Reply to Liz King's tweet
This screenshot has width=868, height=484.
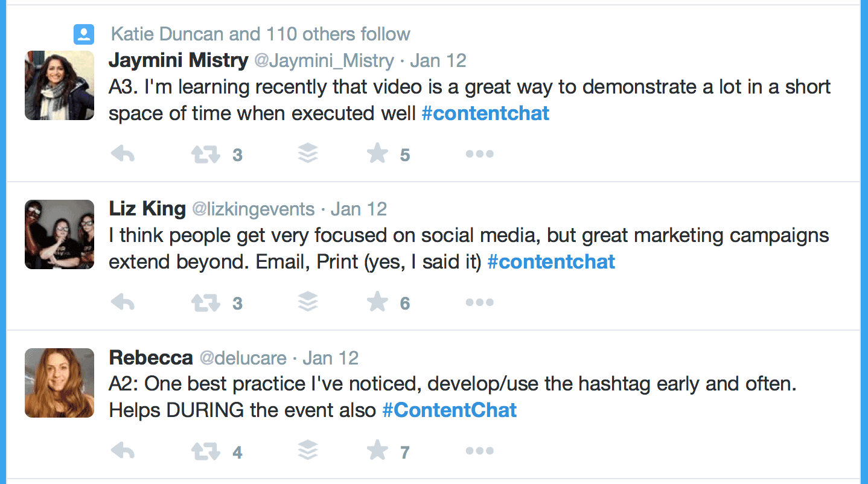pyautogui.click(x=123, y=302)
